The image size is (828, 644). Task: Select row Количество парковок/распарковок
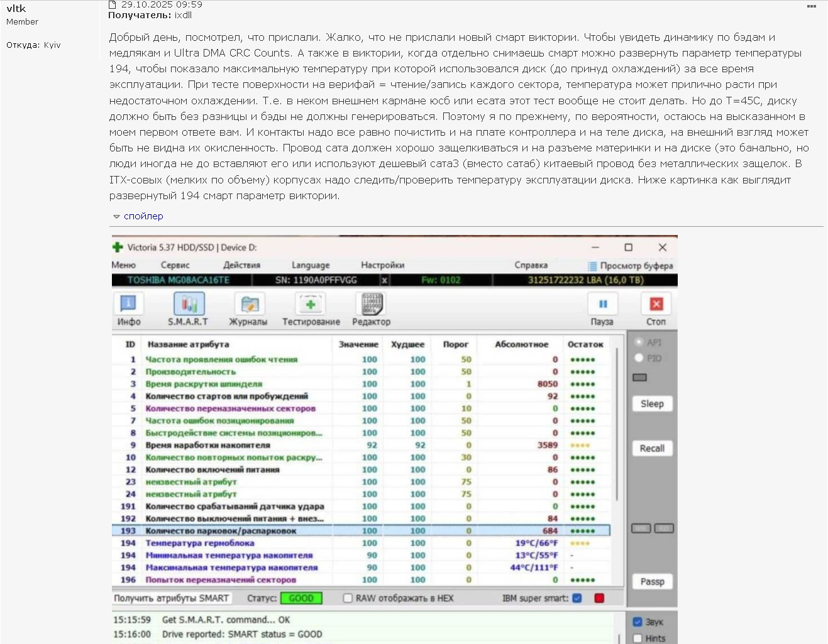point(361,531)
